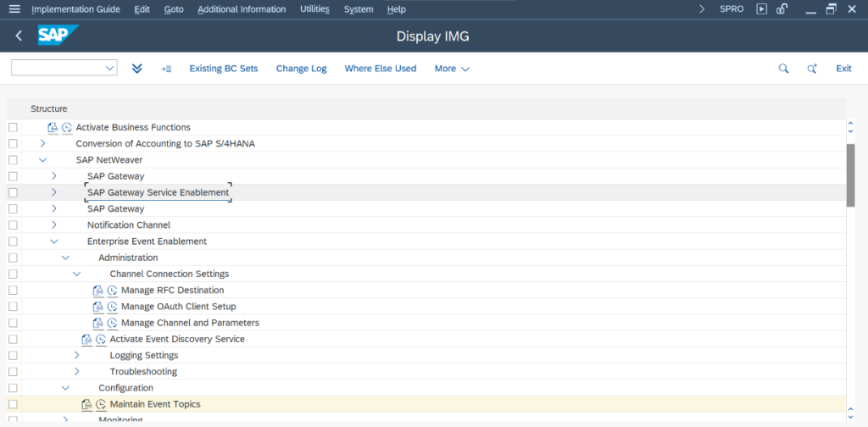Open the System menu

[359, 8]
